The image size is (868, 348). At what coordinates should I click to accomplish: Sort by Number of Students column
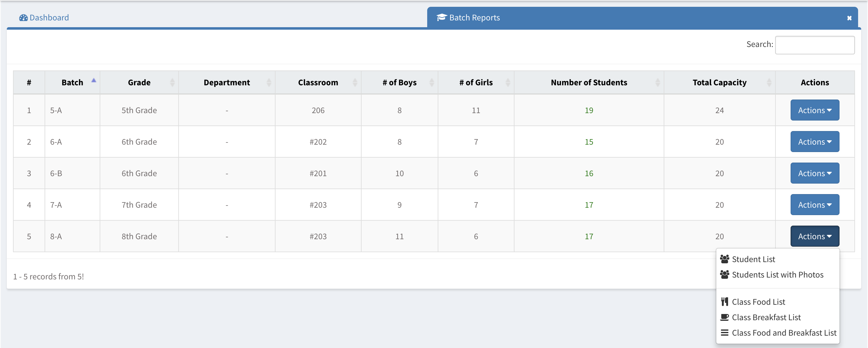click(589, 83)
